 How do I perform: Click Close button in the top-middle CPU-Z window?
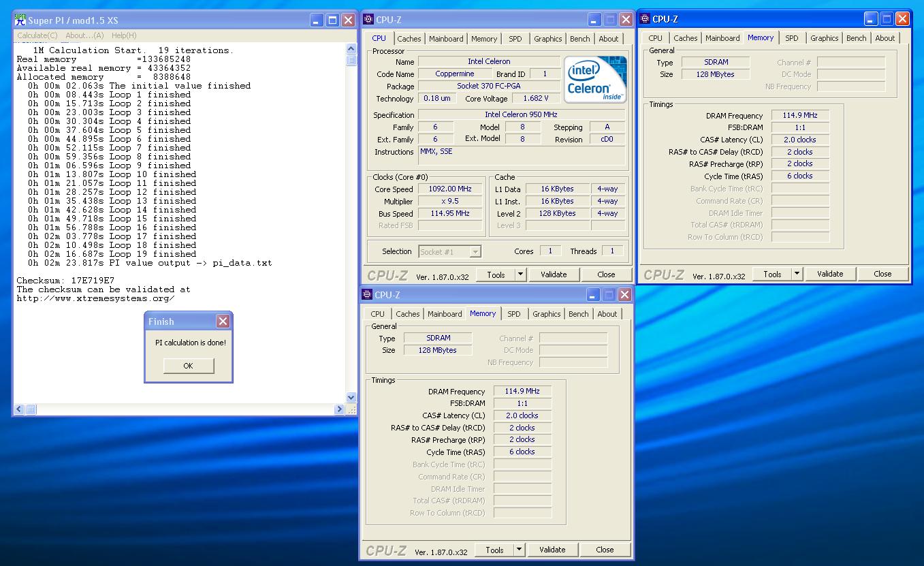point(606,274)
